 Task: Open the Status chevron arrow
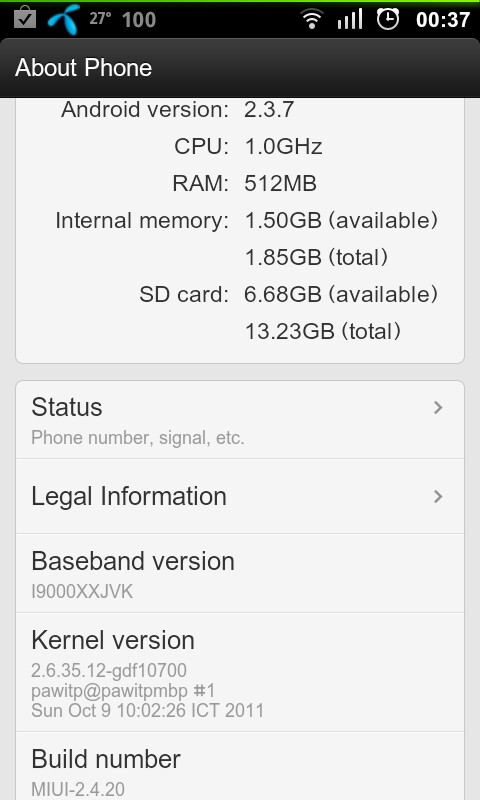[438, 407]
